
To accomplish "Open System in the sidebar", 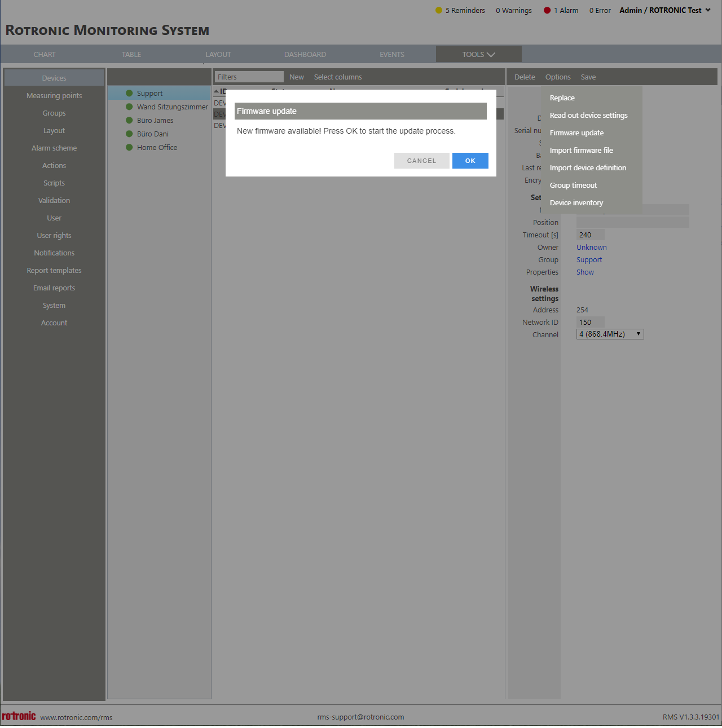I will (54, 306).
